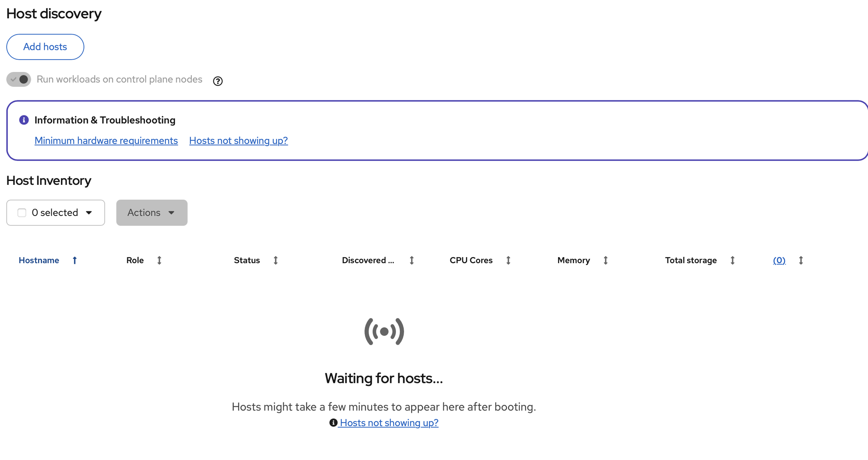Click the (0) column header link
Screen dimensions: 868x460
click(x=779, y=260)
